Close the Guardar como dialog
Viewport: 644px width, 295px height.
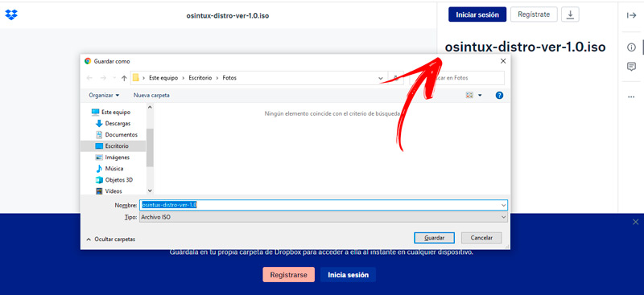click(x=503, y=61)
